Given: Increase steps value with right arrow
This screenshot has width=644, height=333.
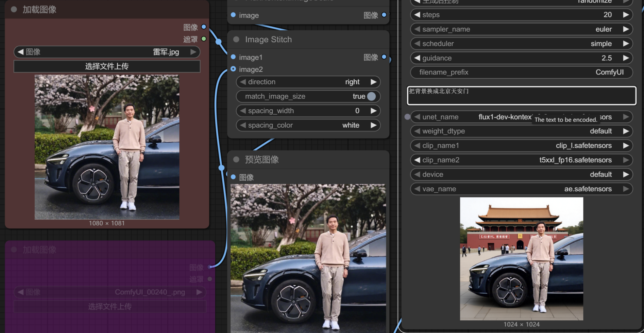Looking at the screenshot, I should click(x=626, y=15).
